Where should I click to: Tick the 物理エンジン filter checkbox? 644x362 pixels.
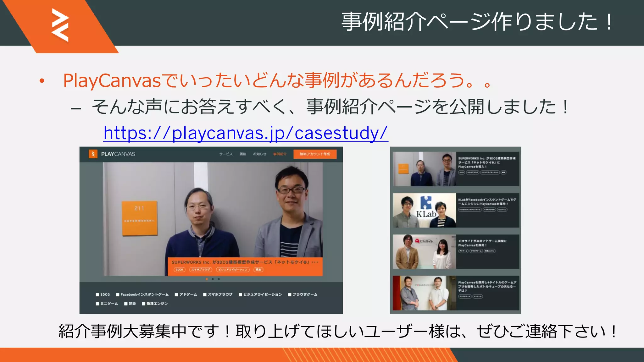143,304
